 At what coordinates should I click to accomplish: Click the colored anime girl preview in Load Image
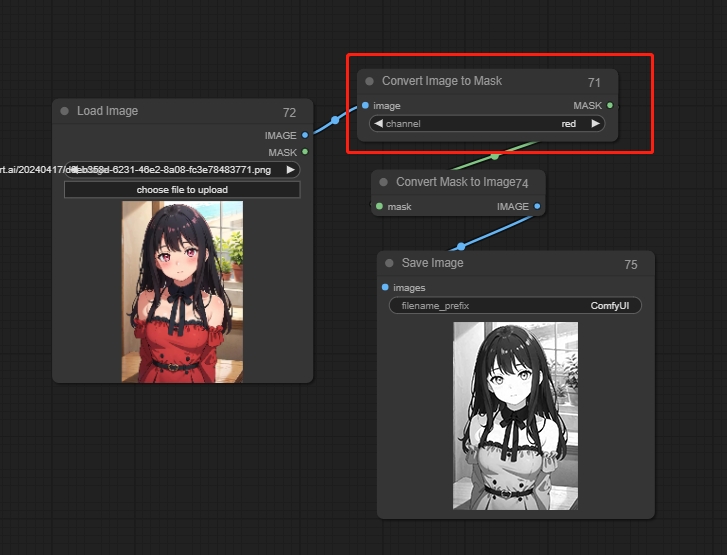coord(182,292)
